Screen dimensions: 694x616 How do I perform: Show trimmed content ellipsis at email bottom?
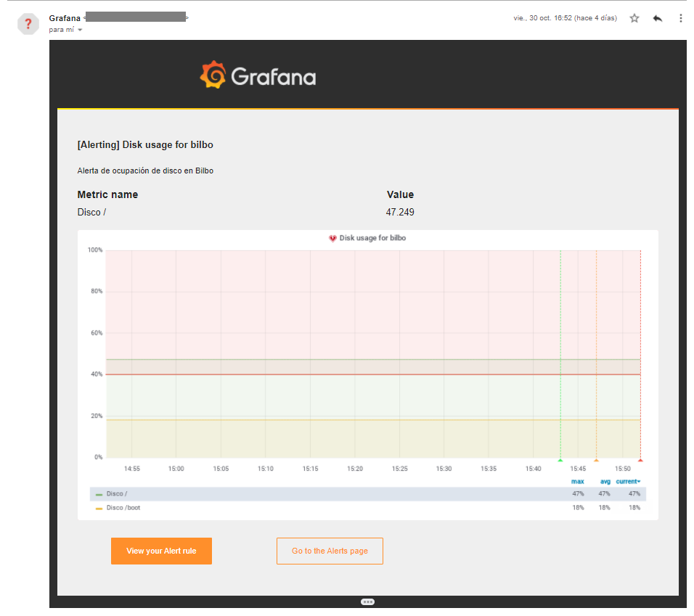click(367, 601)
